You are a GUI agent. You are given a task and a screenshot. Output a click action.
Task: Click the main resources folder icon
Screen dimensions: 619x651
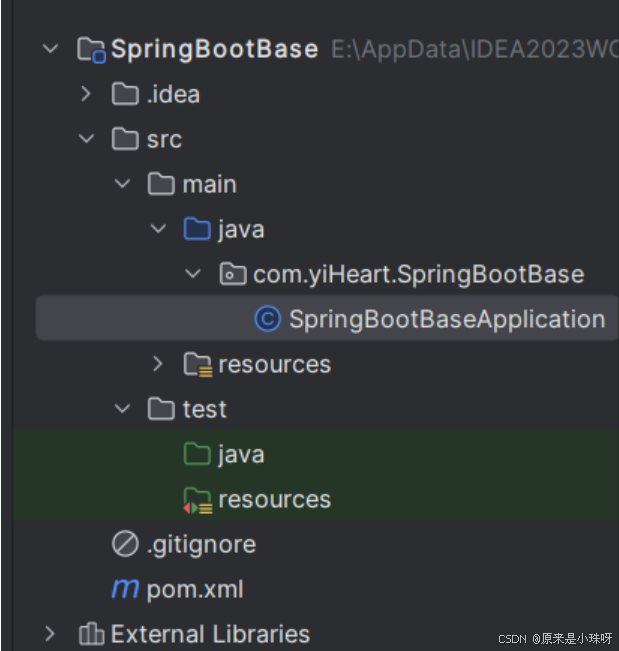(x=197, y=364)
